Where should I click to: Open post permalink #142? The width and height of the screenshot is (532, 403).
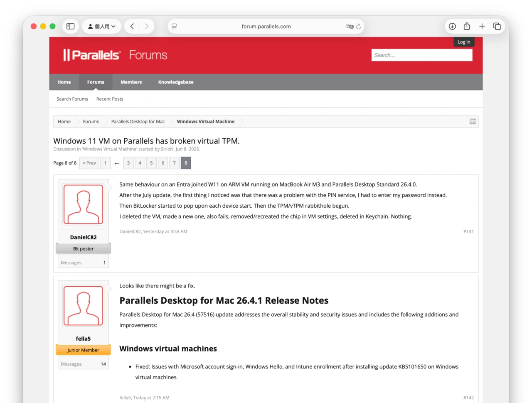468,398
